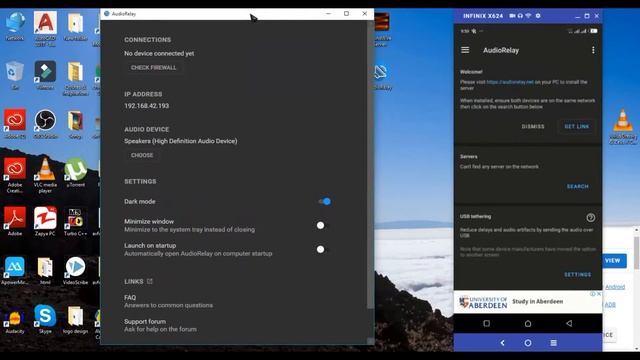
Task: Launch the AutoCAD desktop shortcut
Action: click(x=45, y=28)
